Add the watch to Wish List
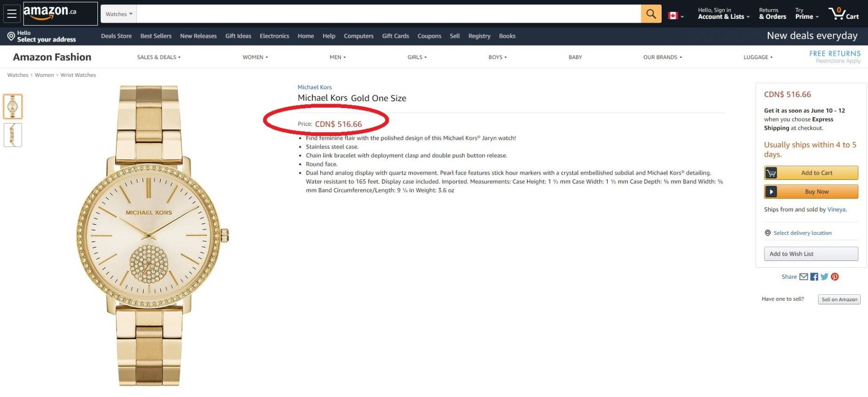 click(811, 254)
